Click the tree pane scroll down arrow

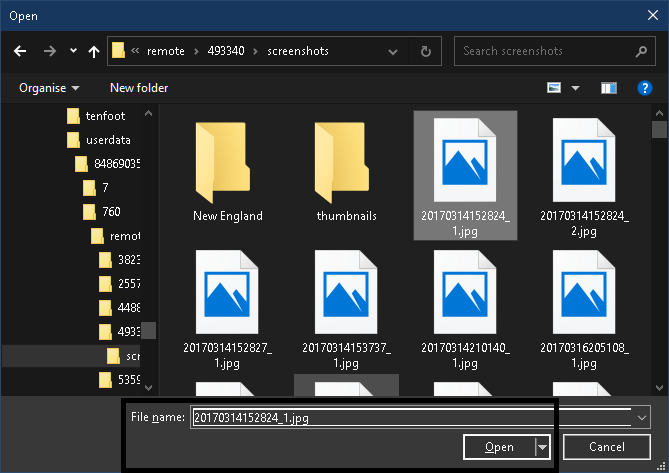[x=148, y=388]
